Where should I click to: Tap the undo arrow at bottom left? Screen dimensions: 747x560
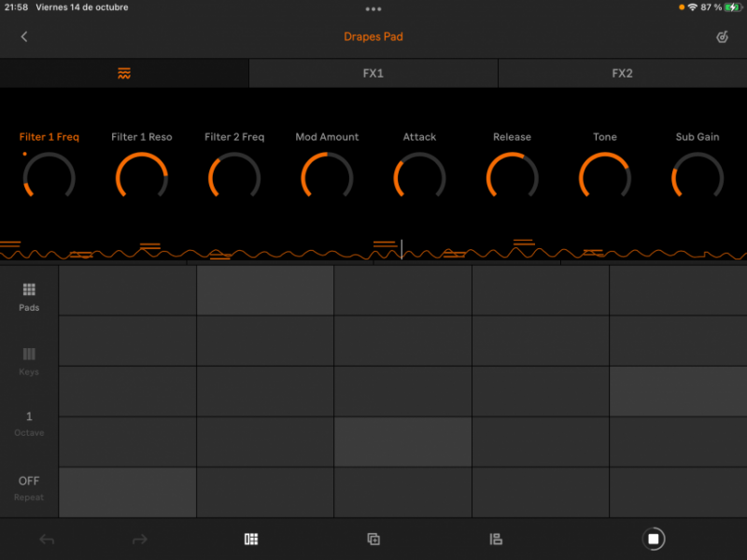point(47,539)
